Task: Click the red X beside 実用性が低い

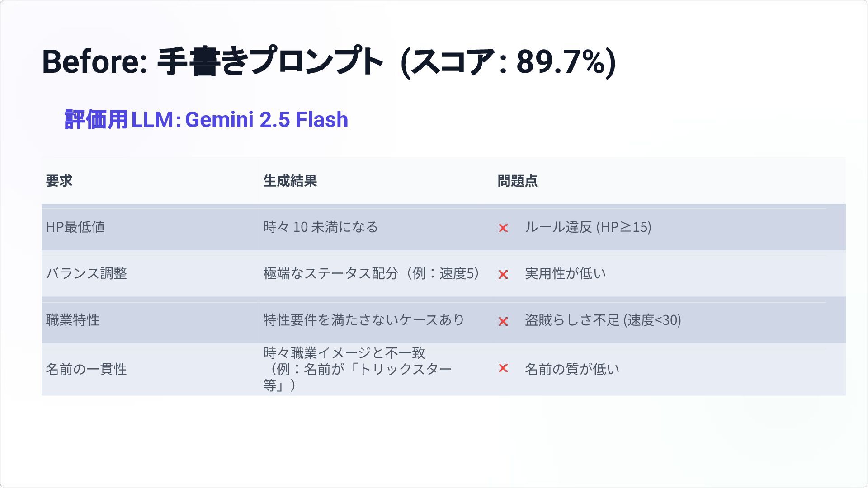Action: tap(503, 274)
